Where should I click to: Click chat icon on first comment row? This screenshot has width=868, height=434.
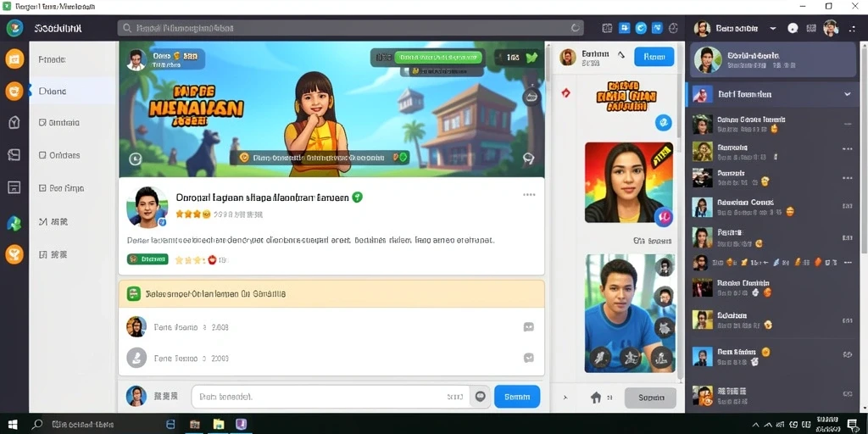coord(529,327)
